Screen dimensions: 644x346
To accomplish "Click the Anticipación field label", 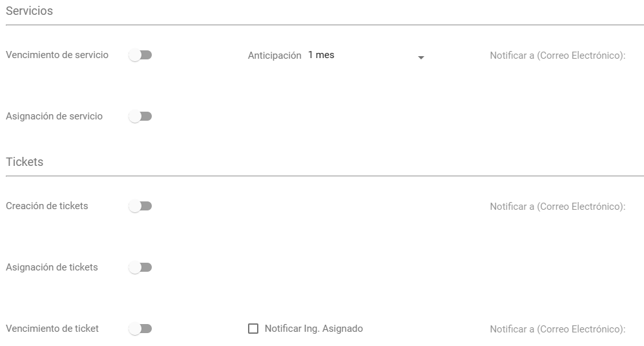I will [275, 56].
